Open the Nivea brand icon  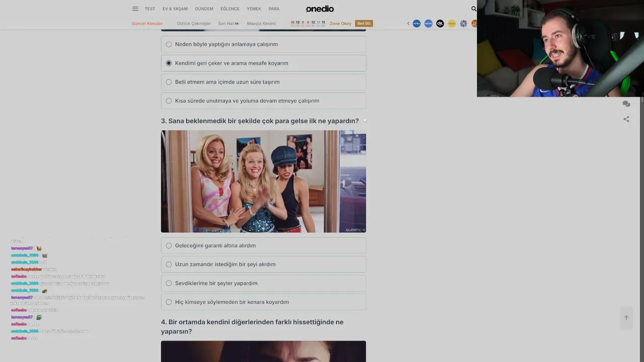tap(417, 24)
